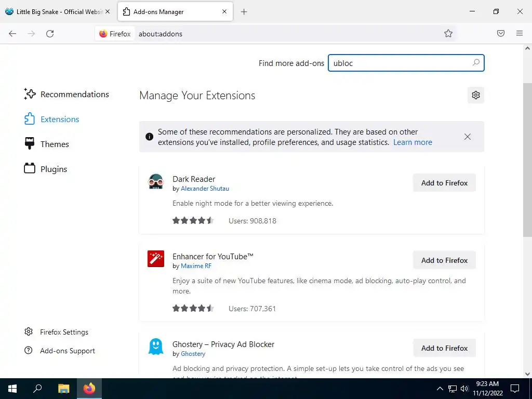This screenshot has width=532, height=399.
Task: Bookmark this page with the star icon
Action: point(448,33)
